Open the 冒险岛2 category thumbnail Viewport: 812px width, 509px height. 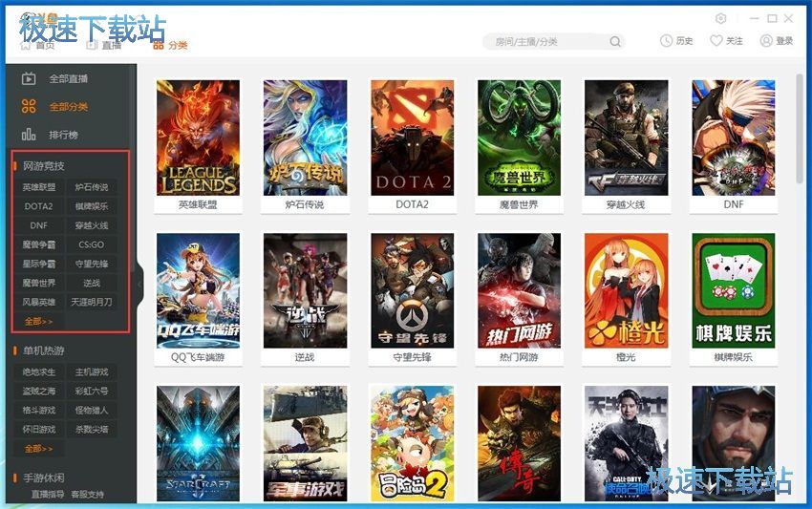click(413, 443)
